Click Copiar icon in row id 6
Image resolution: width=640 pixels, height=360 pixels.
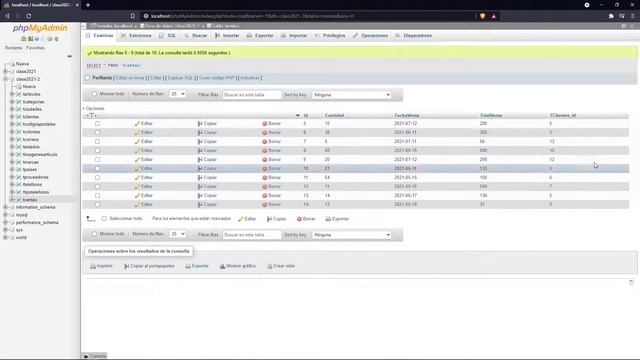pyautogui.click(x=200, y=132)
